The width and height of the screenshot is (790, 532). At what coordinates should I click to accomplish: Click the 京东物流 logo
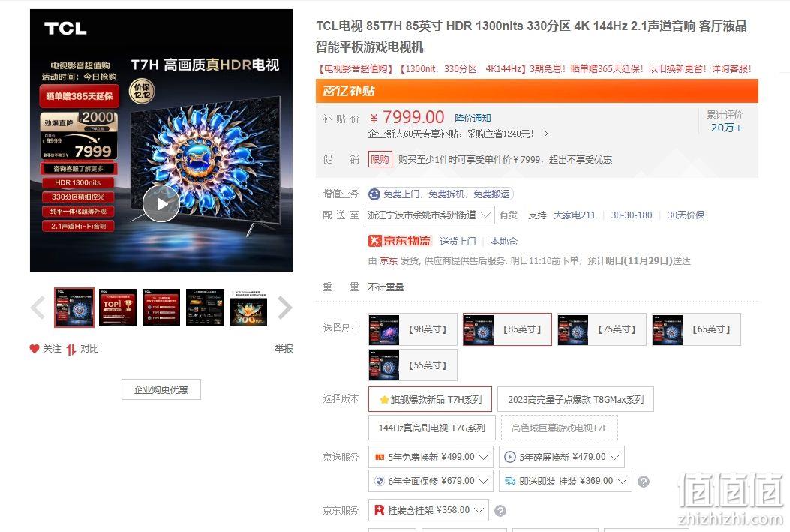(x=400, y=241)
